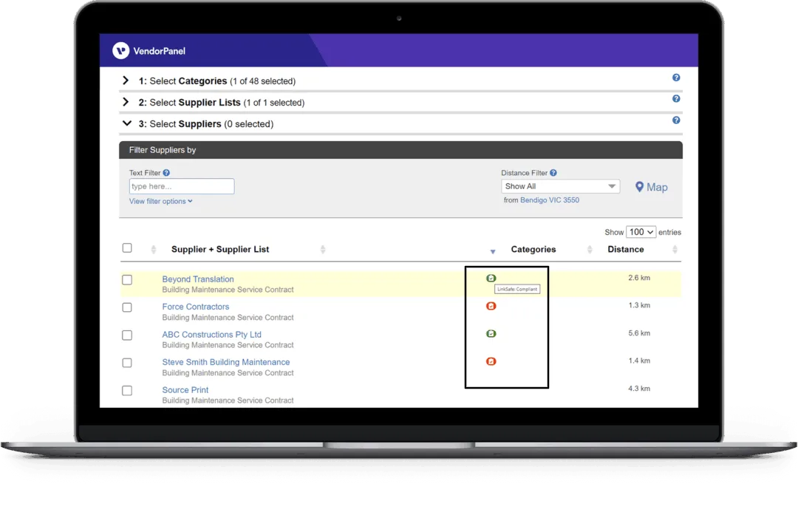This screenshot has width=798, height=532.
Task: Open Source Print supplier link
Action: [x=185, y=390]
